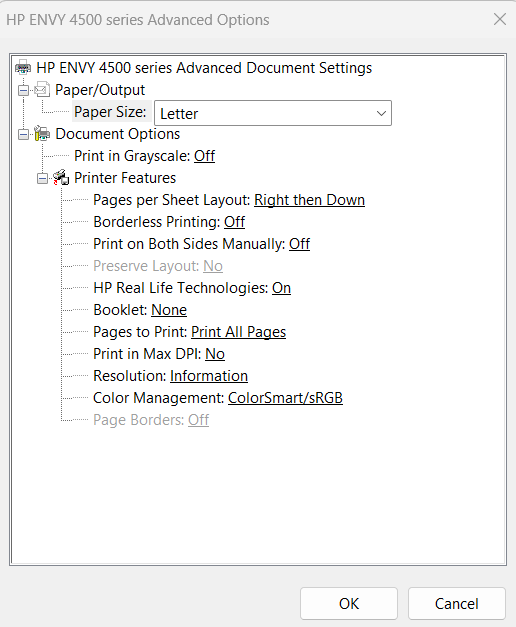Select the Document Options tree label

click(118, 134)
